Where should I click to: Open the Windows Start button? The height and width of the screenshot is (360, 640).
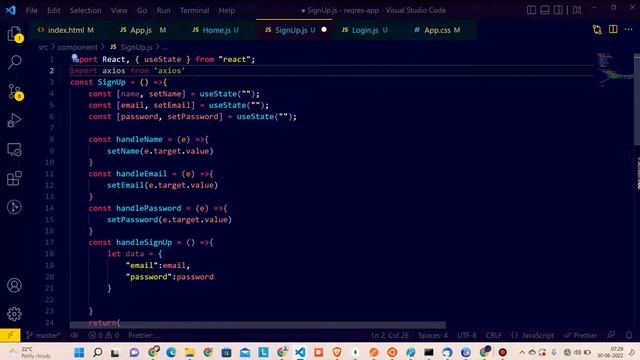(x=79, y=352)
